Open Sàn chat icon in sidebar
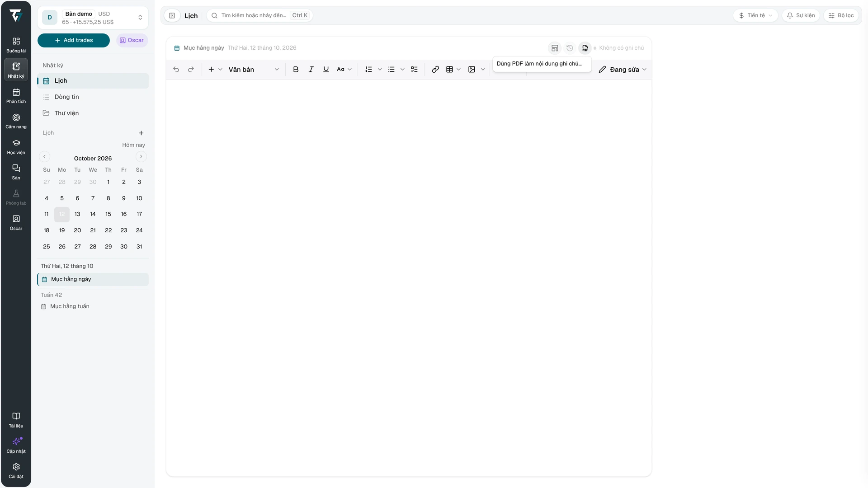Screen dimensions: 868x488 coord(16,172)
